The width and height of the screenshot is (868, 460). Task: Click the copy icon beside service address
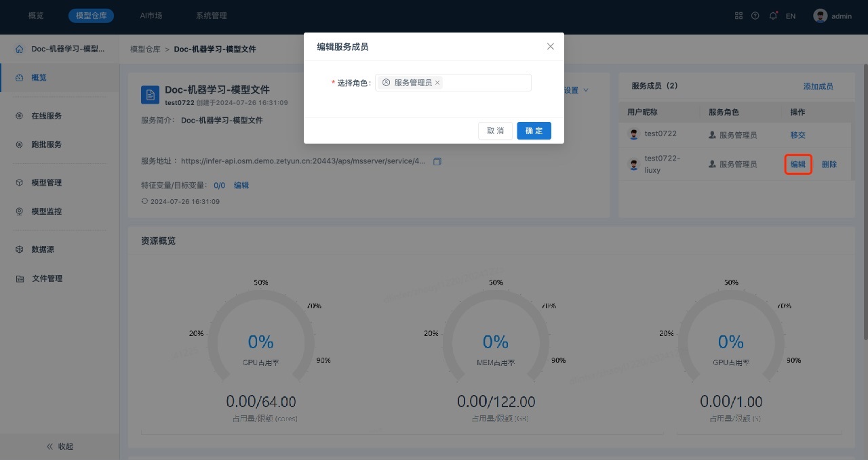pos(437,161)
